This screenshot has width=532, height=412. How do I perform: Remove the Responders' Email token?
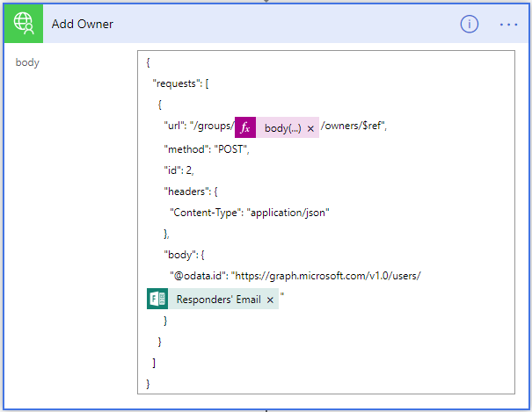270,300
